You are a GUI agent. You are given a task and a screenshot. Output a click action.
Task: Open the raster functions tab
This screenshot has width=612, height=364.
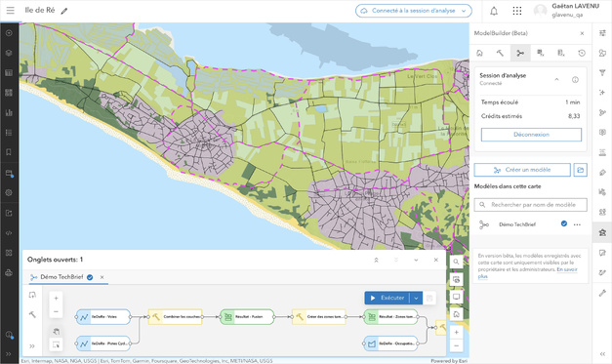point(541,53)
